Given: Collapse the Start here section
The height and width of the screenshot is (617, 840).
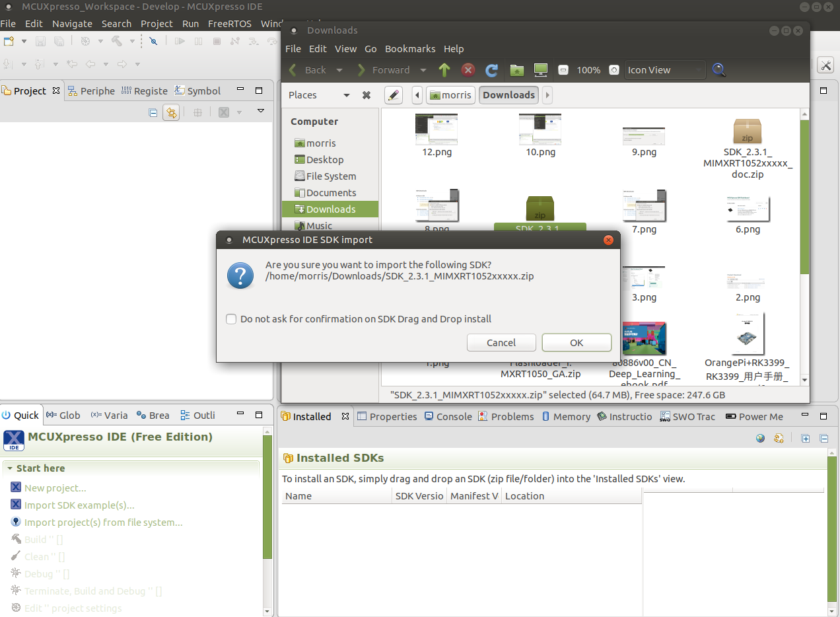Looking at the screenshot, I should coord(10,468).
